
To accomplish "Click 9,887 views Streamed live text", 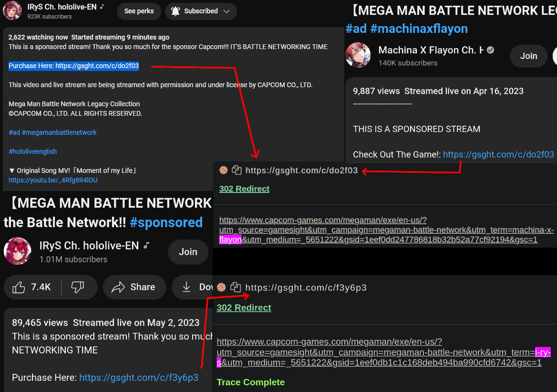I will pos(438,91).
